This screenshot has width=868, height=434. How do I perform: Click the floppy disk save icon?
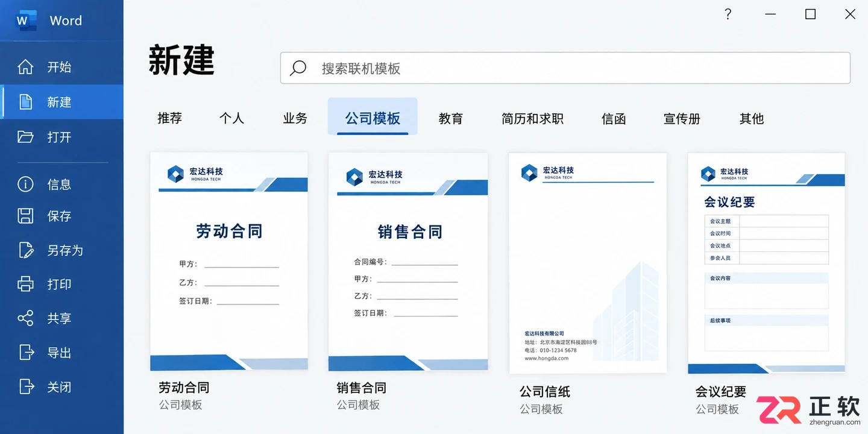tap(25, 216)
